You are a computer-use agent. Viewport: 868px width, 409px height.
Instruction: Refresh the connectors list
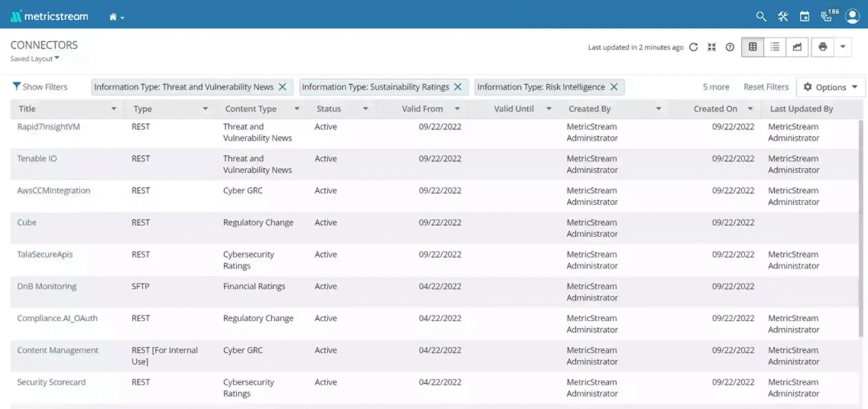coord(693,47)
